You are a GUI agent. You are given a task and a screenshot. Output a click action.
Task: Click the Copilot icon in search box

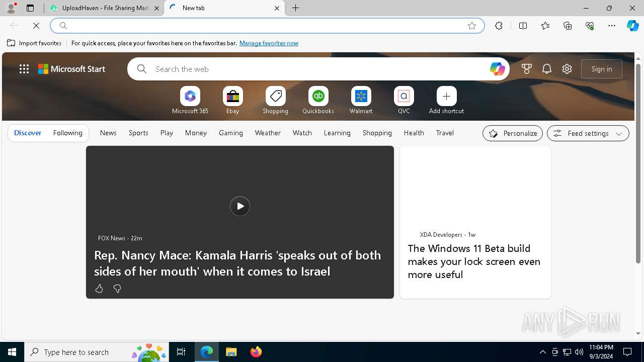click(x=497, y=69)
